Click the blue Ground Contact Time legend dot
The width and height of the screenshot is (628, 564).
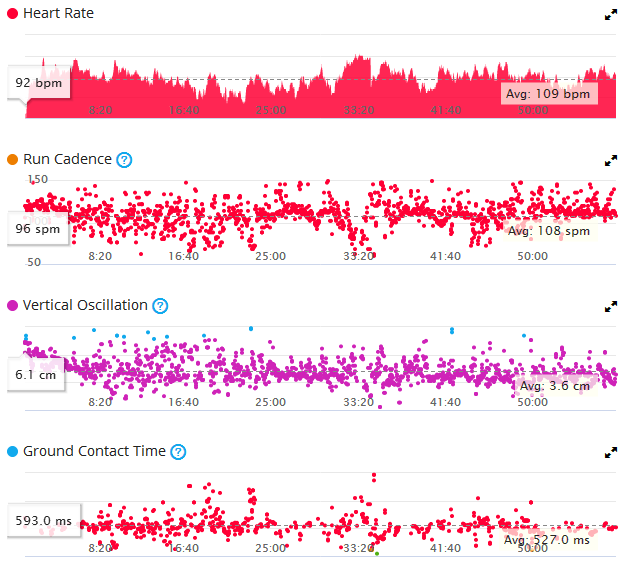(12, 451)
